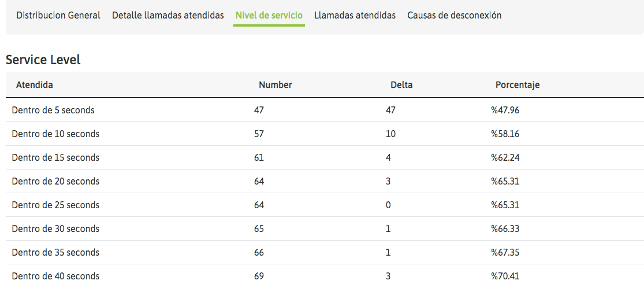Viewport: 644px width, 284px height.
Task: Click the Dentro de 25 seconds row
Action: tap(55, 205)
